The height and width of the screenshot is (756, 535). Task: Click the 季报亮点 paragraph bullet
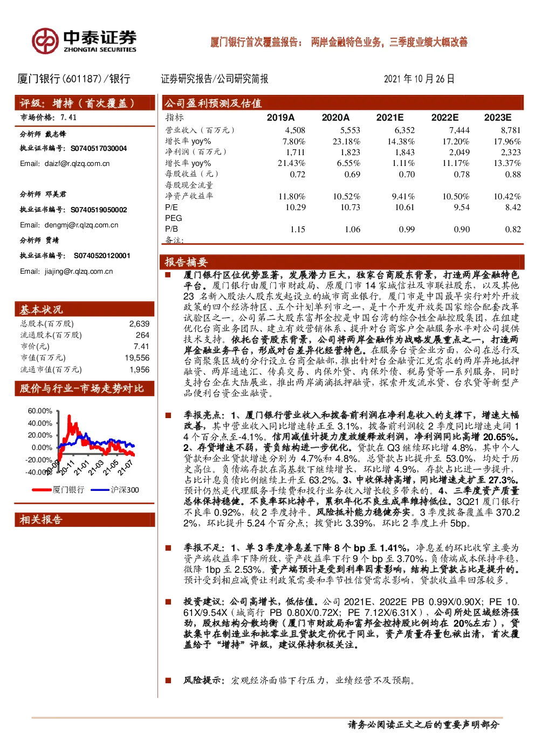tap(168, 415)
